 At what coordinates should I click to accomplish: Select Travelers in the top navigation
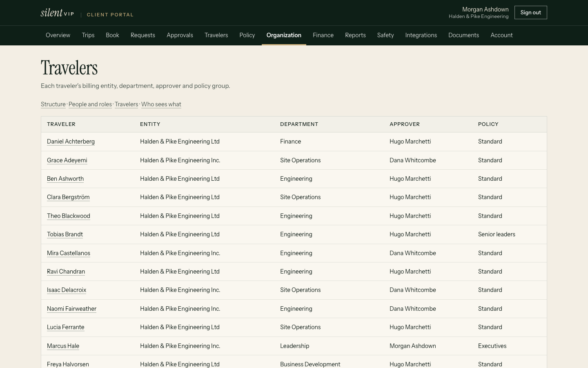216,35
